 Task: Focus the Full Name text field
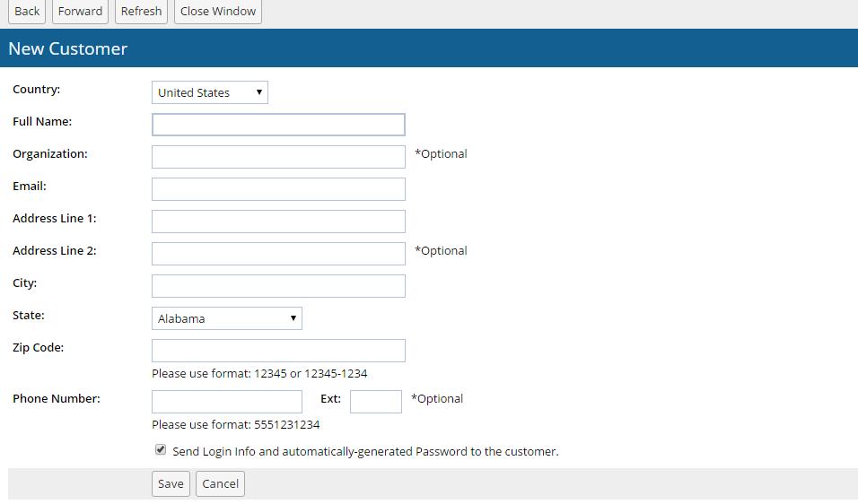pyautogui.click(x=278, y=125)
